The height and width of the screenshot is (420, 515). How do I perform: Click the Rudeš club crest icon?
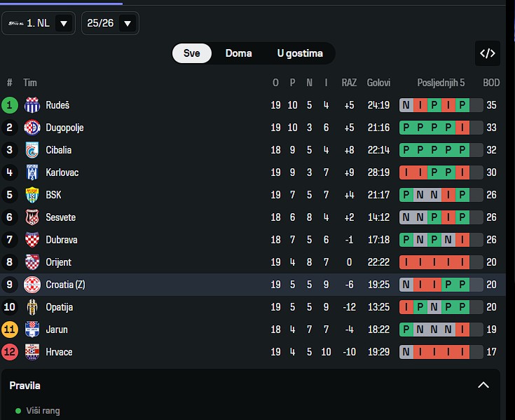click(x=32, y=105)
